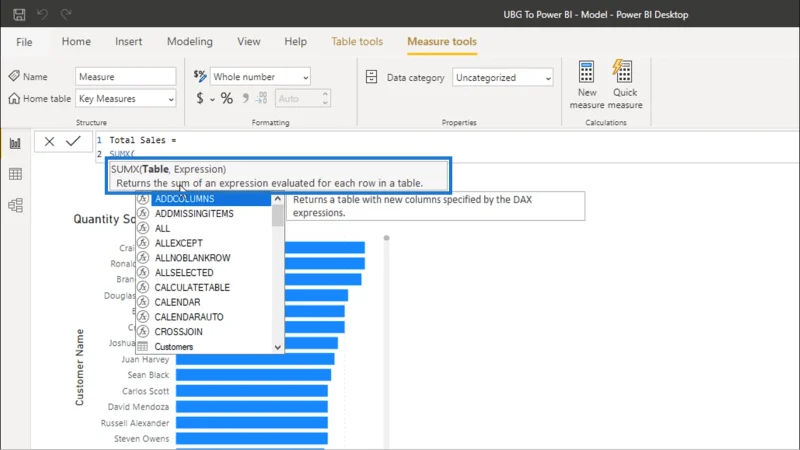The height and width of the screenshot is (450, 800).
Task: Click formula line Total Sales =
Action: (x=143, y=140)
